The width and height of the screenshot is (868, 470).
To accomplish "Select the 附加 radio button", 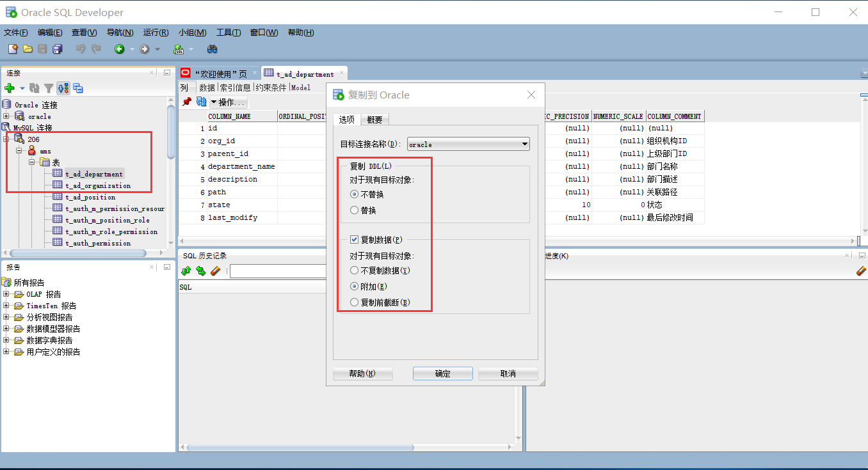I will pos(354,286).
